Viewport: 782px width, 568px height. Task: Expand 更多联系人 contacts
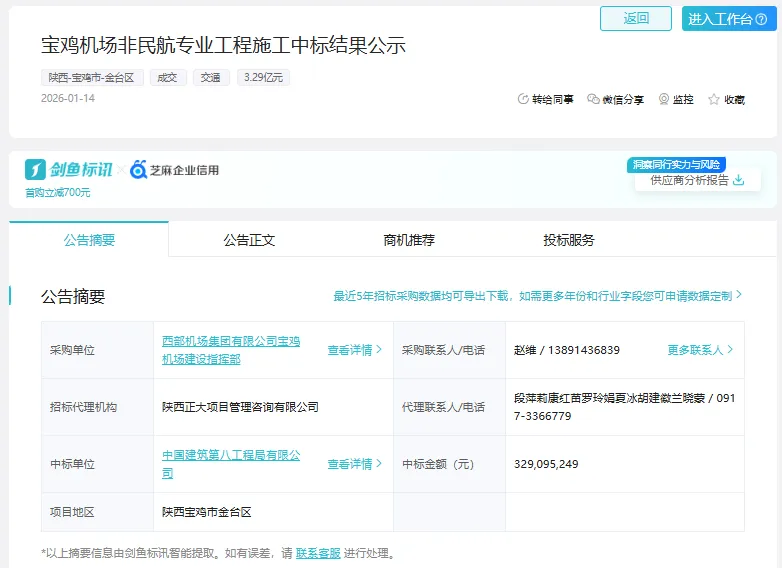click(x=700, y=350)
